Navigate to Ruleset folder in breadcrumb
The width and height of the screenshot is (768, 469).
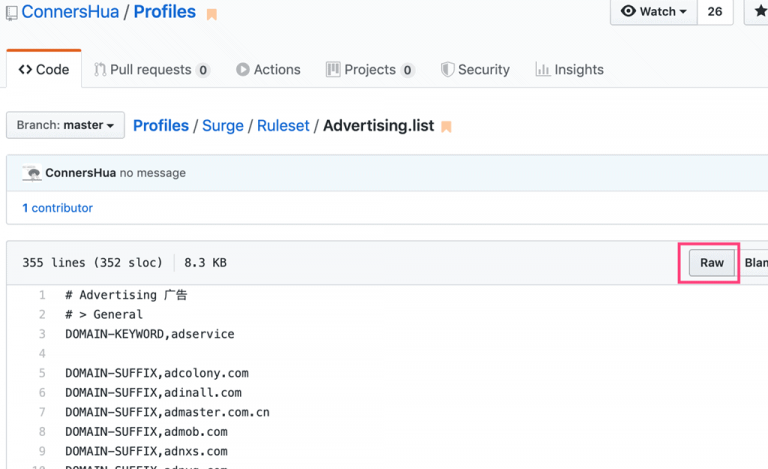(283, 125)
